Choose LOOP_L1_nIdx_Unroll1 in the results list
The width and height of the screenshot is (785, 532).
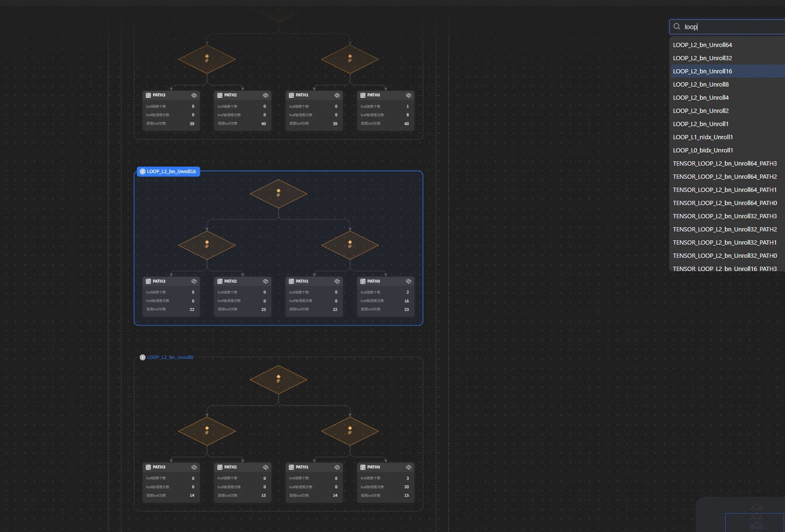703,137
